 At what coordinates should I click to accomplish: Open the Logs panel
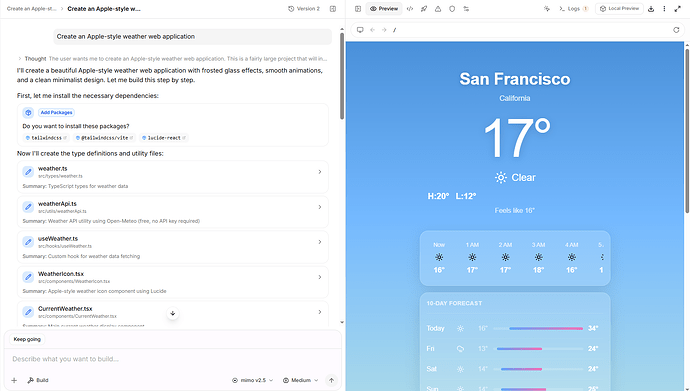(573, 9)
